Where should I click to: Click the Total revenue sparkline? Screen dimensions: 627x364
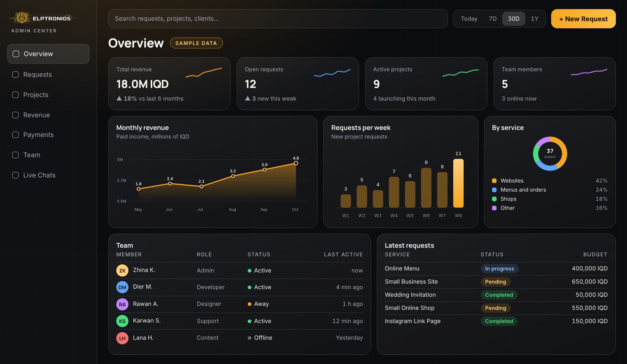pos(204,72)
